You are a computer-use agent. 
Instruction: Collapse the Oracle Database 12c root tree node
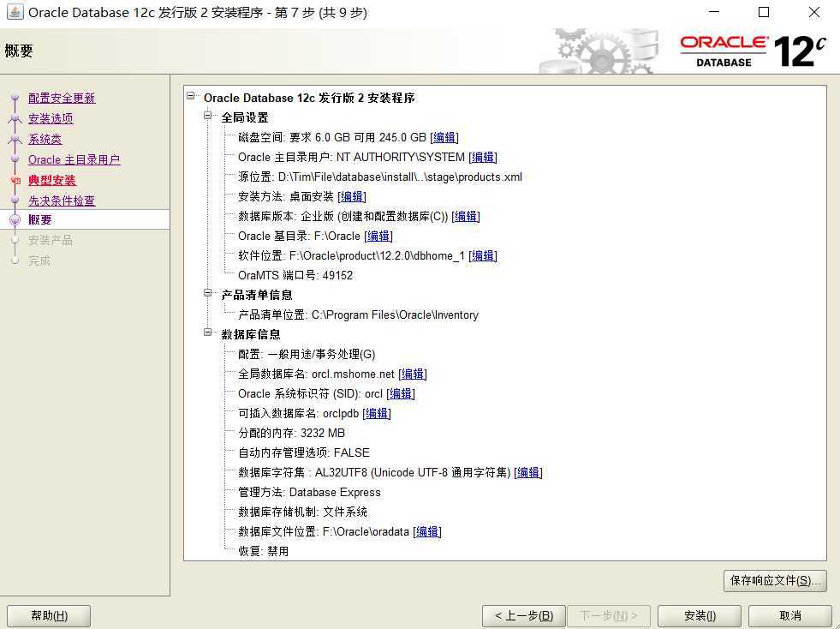coord(190,96)
